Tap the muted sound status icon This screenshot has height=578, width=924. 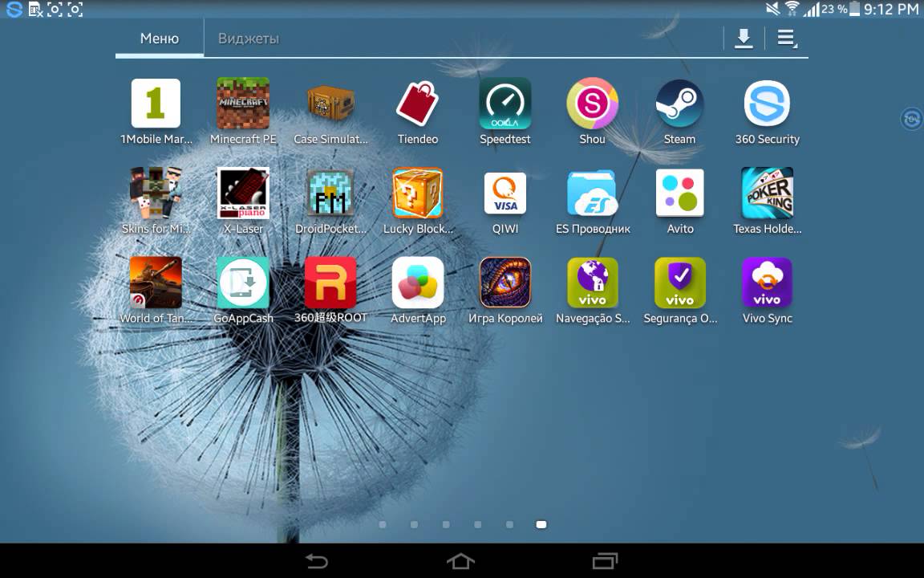pos(772,9)
